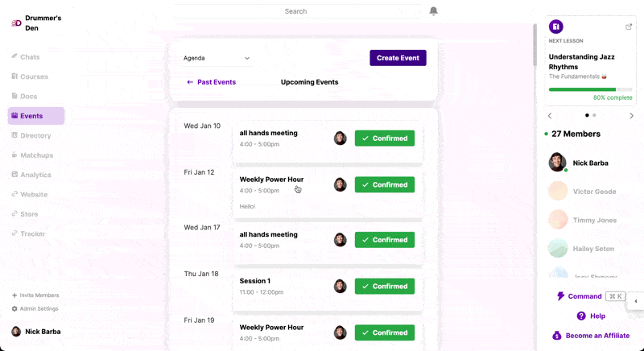The height and width of the screenshot is (351, 644).
Task: Go to next lesson card with right chevron
Action: [631, 116]
